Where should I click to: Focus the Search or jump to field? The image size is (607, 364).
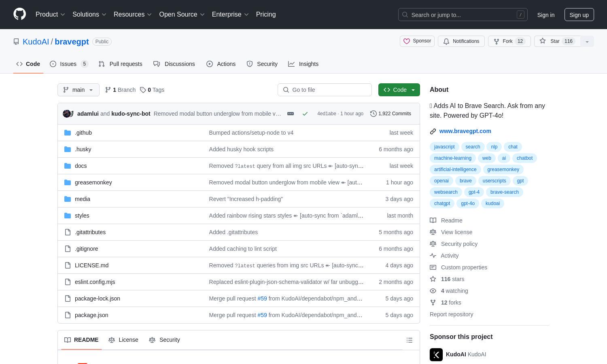coord(463,15)
